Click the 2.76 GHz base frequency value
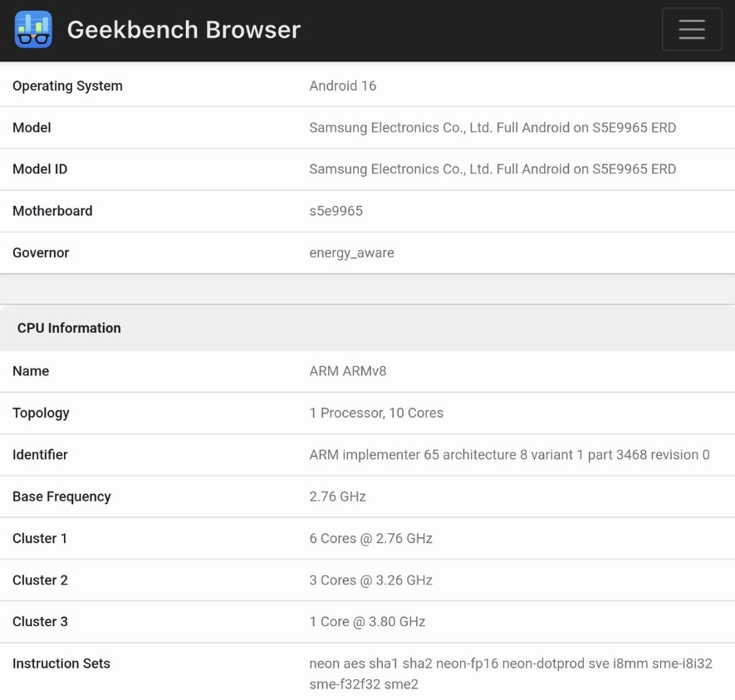The height and width of the screenshot is (700, 735). click(337, 497)
